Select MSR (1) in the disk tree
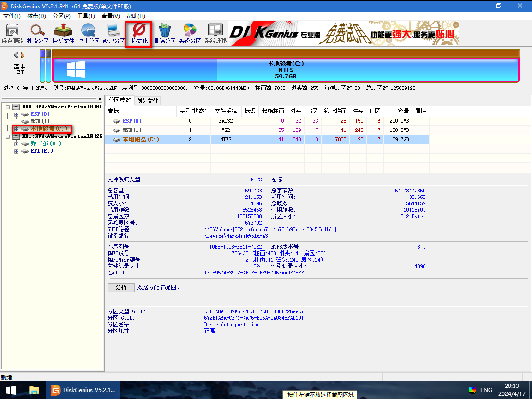 click(x=40, y=121)
